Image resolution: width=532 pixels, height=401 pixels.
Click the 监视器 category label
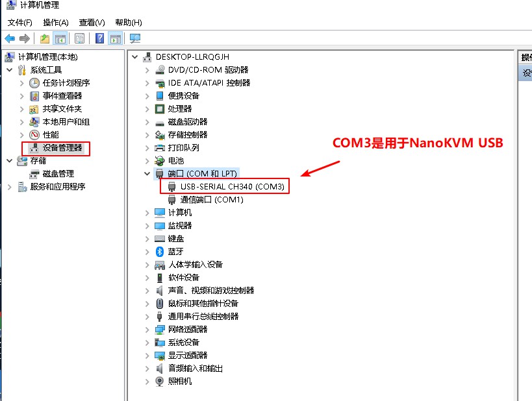click(x=180, y=226)
